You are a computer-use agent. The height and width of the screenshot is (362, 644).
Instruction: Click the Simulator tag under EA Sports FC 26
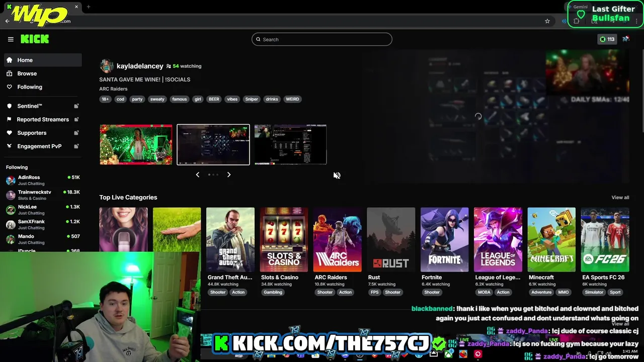tap(594, 292)
